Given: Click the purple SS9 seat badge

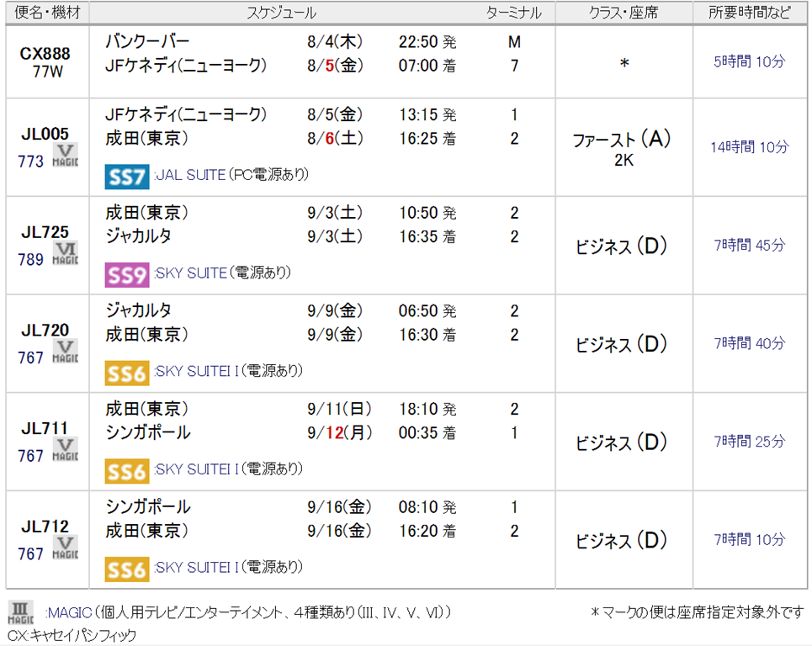Looking at the screenshot, I should coord(127,275).
